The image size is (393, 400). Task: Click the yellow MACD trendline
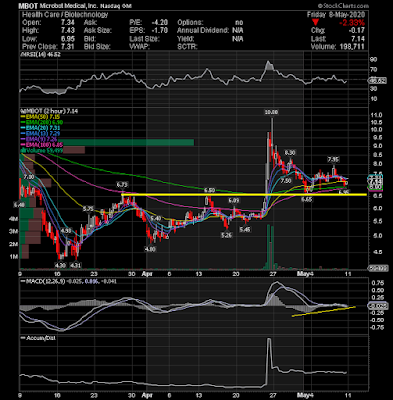323,311
